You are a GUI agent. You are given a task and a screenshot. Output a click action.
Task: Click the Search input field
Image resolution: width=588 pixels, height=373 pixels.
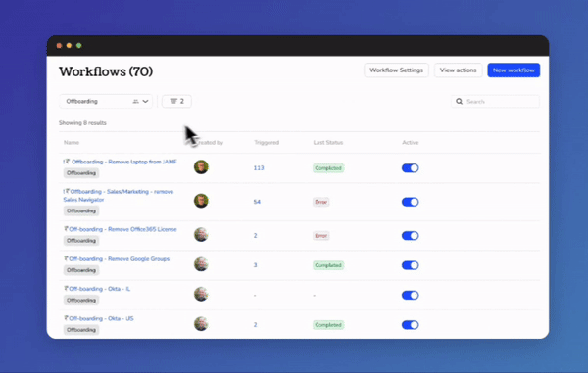[x=495, y=101]
